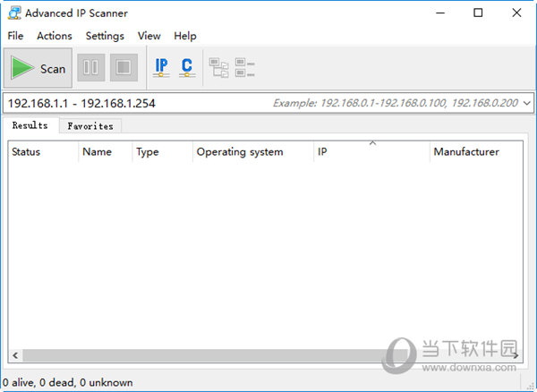
Task: Start scanning with the green Scan button
Action: 38,68
